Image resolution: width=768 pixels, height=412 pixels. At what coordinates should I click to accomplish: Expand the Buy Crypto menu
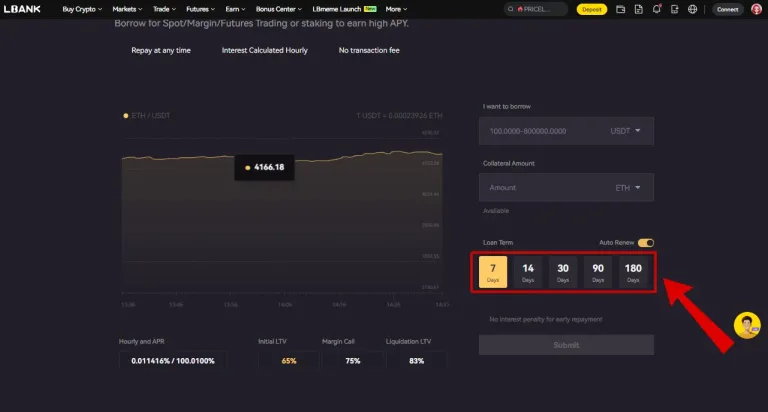pos(82,9)
